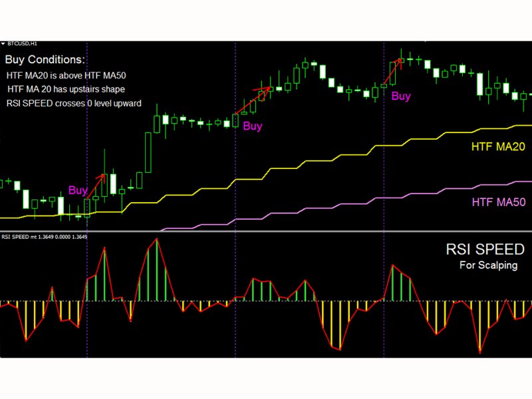Screen dimensions: 532x399
Task: Click the tallest green RSI histogram peak
Action: 157,269
